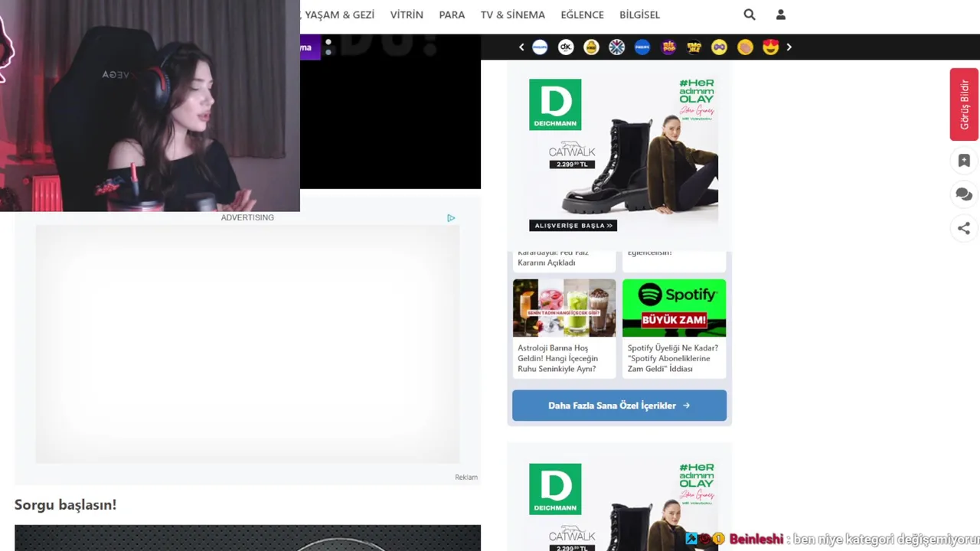Click the Sorgu başlasın! heading

[x=66, y=505]
